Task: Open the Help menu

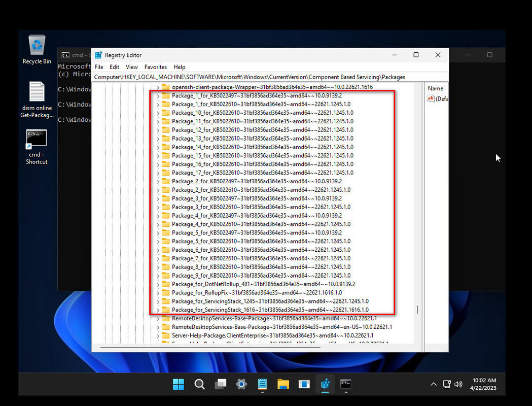Action: [179, 67]
